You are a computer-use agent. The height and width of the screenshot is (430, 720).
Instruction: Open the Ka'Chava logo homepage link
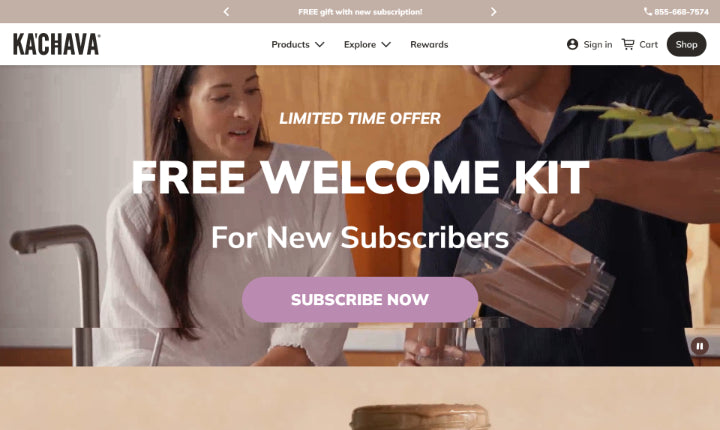click(56, 44)
